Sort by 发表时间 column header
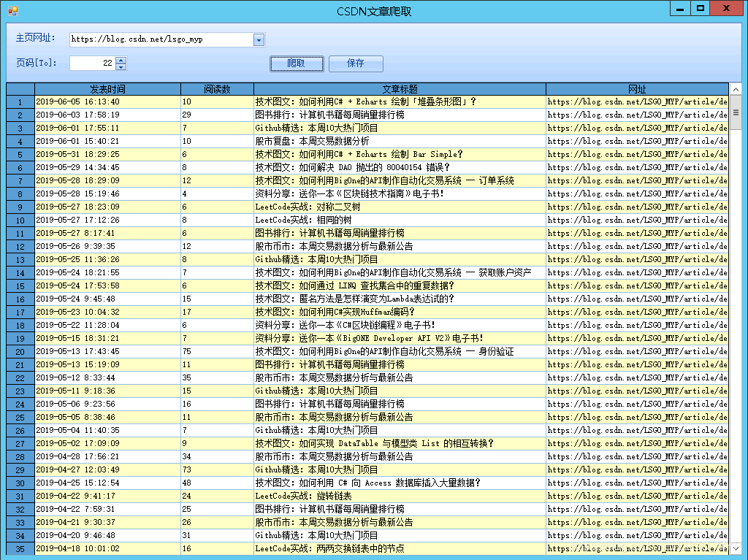This screenshot has width=748, height=560. [108, 89]
